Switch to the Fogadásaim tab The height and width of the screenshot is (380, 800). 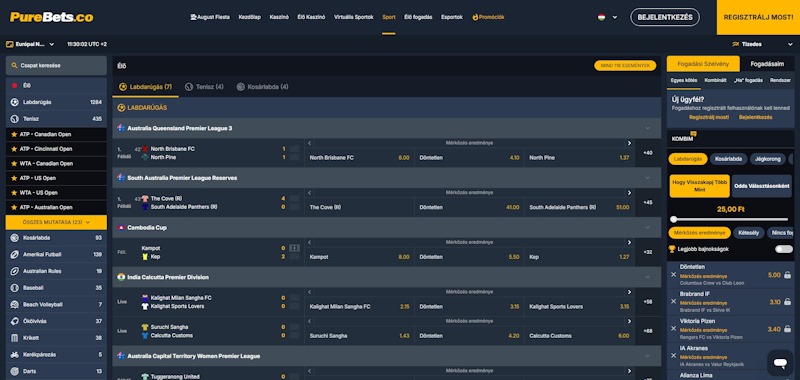[767, 64]
